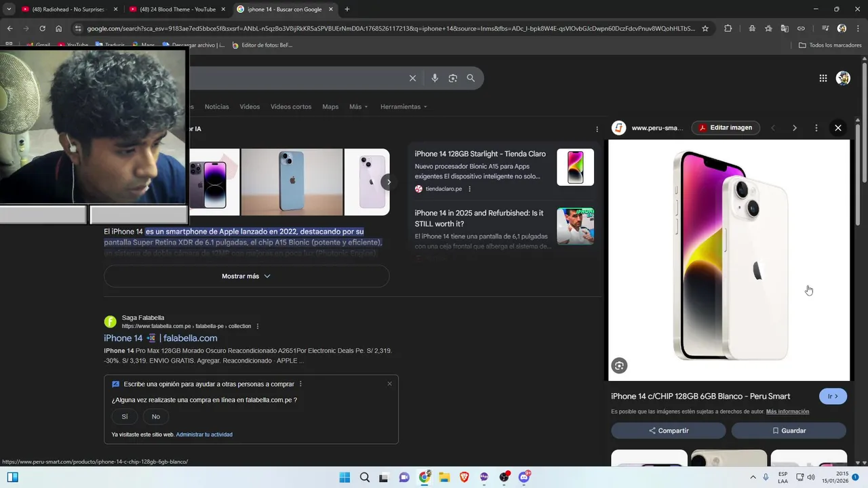Expand overview with Mostrar más
This screenshot has height=488, width=868.
[246, 276]
